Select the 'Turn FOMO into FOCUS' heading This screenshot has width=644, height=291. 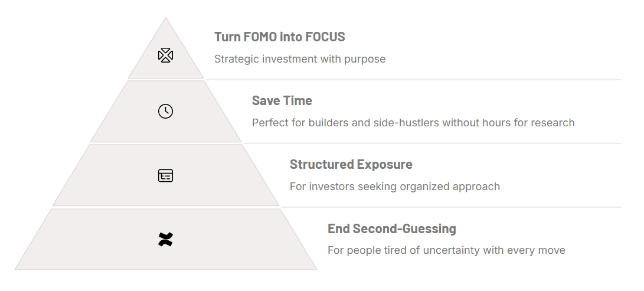pyautogui.click(x=279, y=37)
